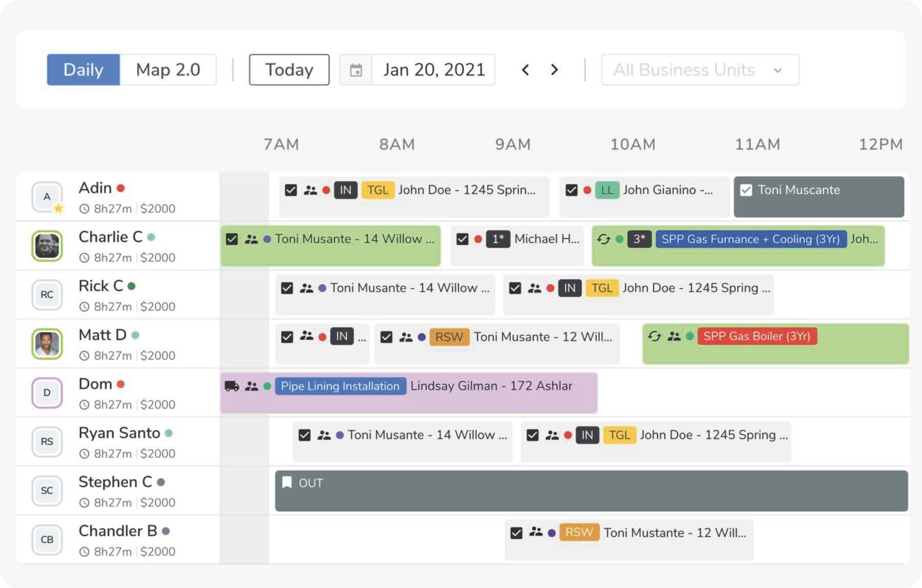Tick the checkbox on Charlie C's Michael H job

462,239
